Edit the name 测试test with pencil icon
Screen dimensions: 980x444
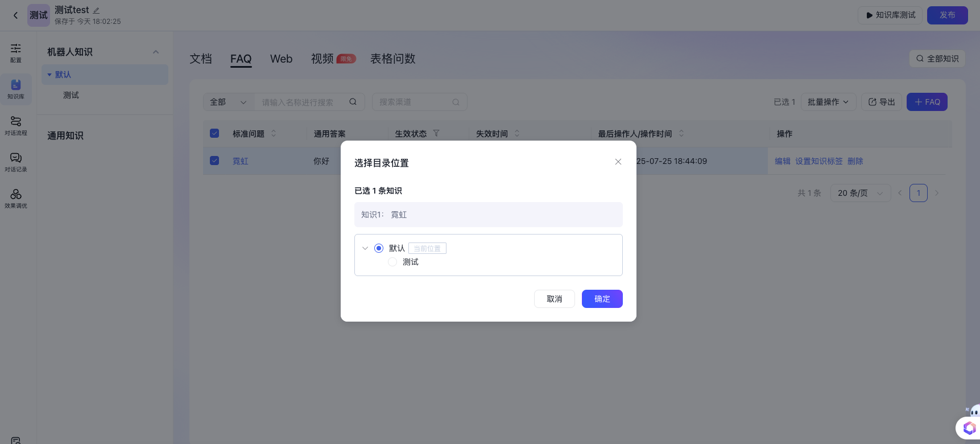pyautogui.click(x=96, y=10)
